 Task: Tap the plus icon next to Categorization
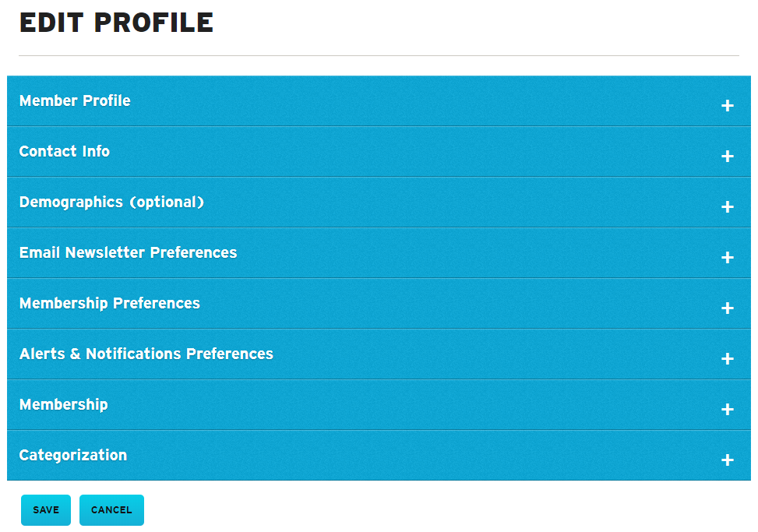727,460
